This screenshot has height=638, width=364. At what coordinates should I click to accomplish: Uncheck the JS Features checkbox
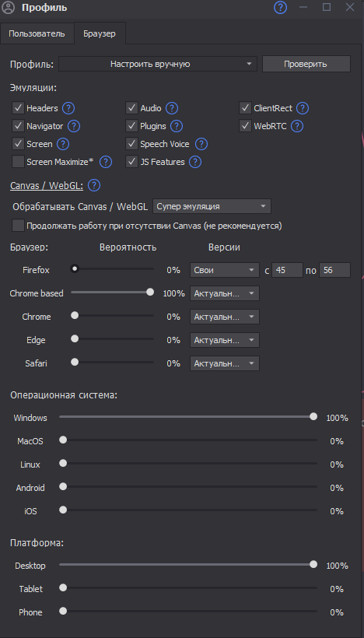pyautogui.click(x=131, y=162)
